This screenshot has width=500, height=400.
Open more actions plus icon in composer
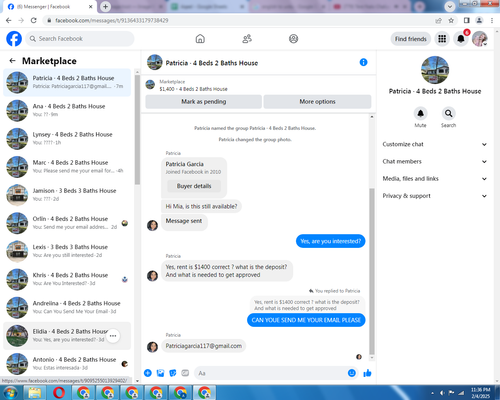pyautogui.click(x=148, y=373)
